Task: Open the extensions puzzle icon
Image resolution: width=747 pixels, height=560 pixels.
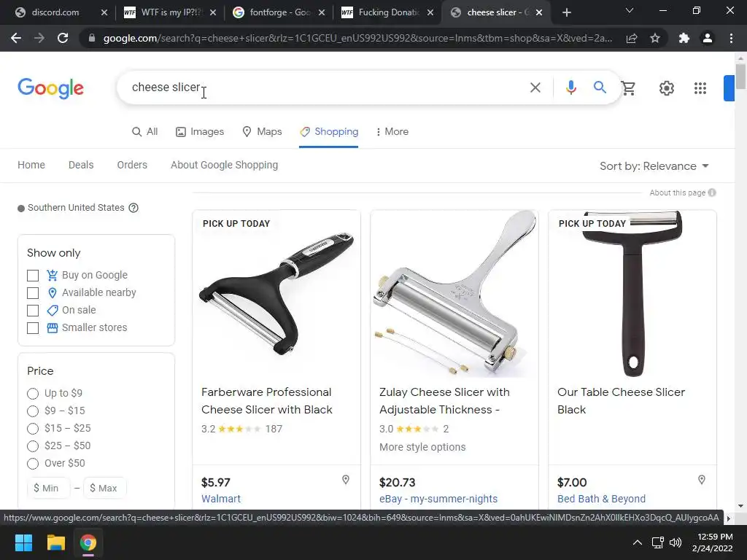Action: click(x=684, y=38)
